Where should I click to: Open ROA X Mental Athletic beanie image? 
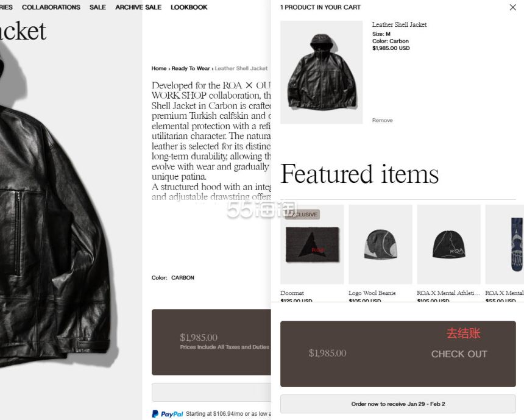click(449, 244)
